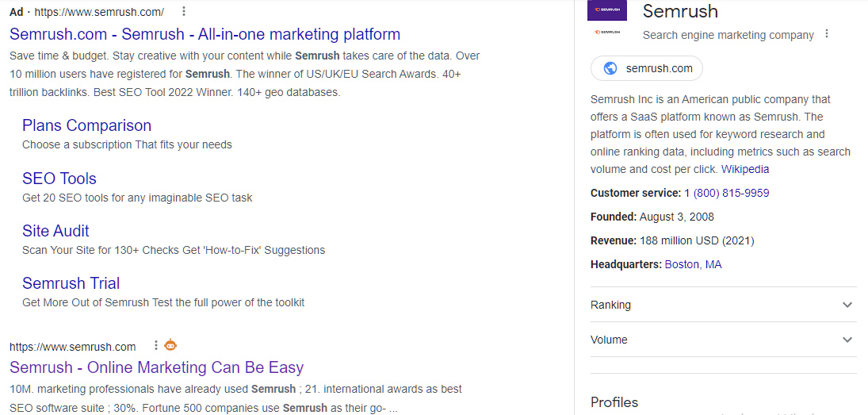Click the white Semrush logo thumbnail
The width and height of the screenshot is (868, 415).
pos(606,32)
